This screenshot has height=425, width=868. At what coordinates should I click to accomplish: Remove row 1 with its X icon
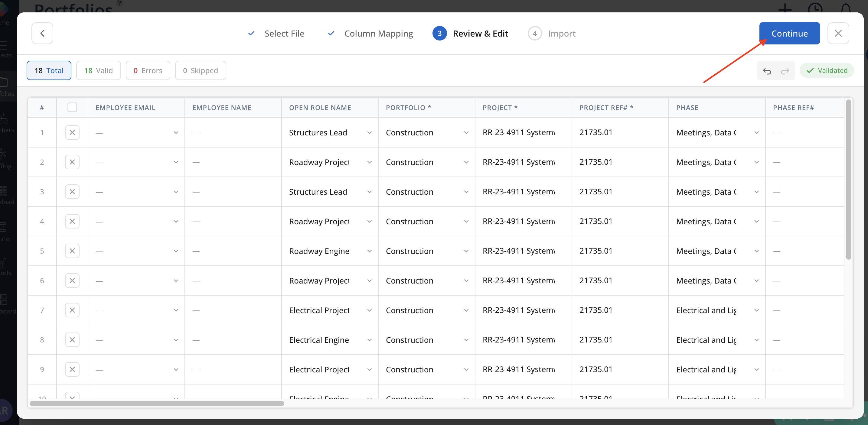coord(72,132)
